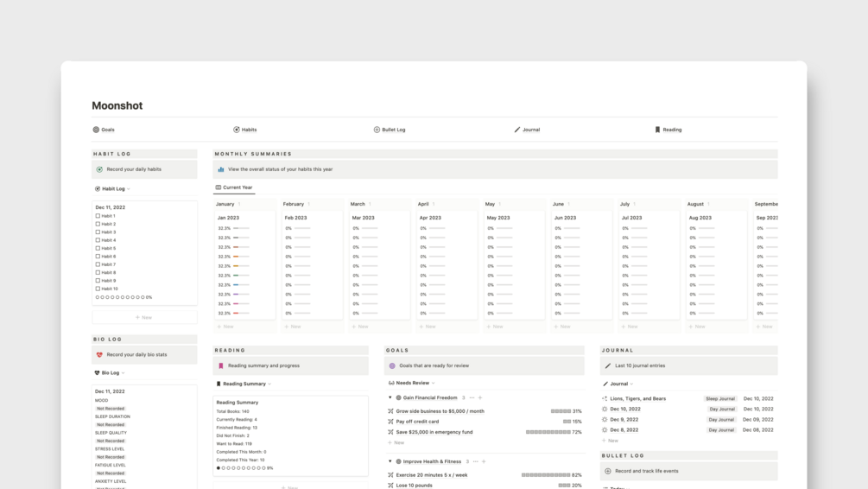Click the icon beside Grow side business goal
This screenshot has height=489, width=868.
coord(391,411)
